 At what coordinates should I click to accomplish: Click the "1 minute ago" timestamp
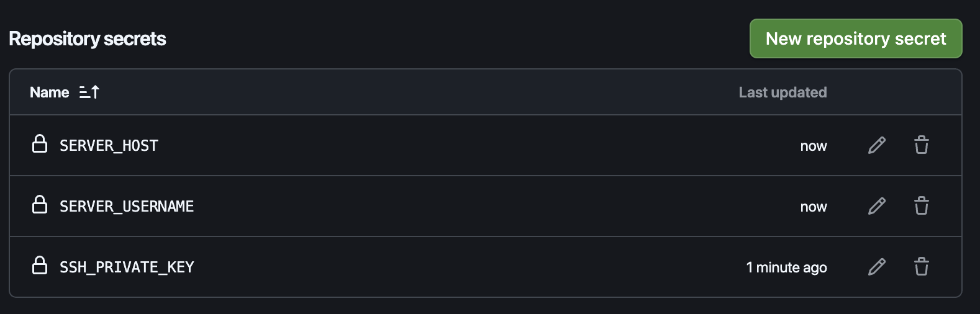tap(786, 267)
